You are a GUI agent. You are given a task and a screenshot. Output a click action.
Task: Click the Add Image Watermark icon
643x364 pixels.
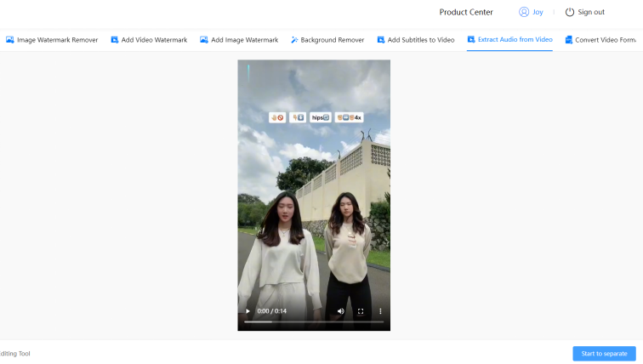coord(204,40)
